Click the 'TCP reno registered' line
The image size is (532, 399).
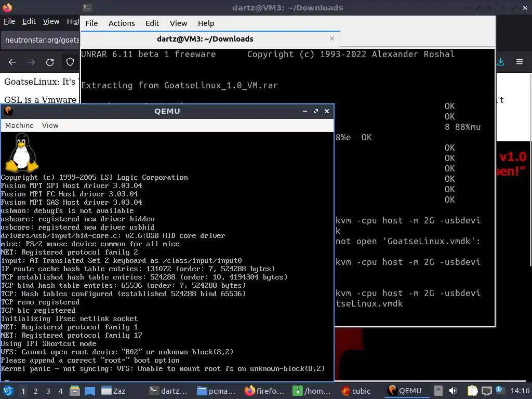click(40, 302)
